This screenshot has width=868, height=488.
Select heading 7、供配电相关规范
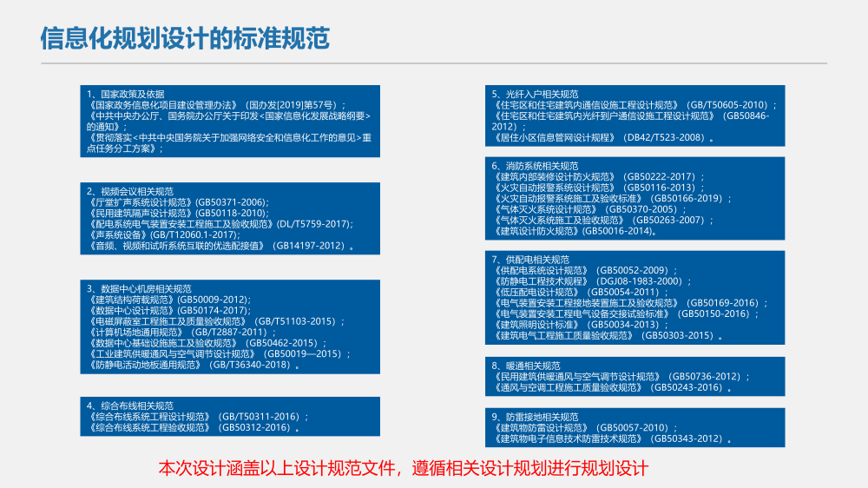point(531,260)
